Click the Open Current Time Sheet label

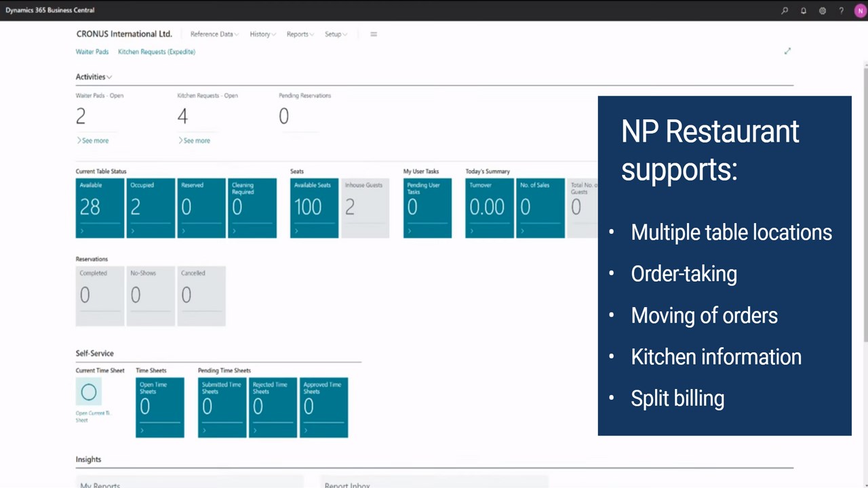click(x=93, y=416)
